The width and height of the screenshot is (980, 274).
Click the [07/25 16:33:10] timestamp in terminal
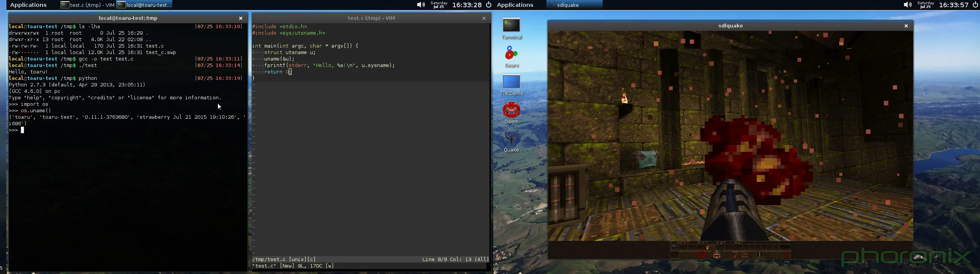[x=219, y=27]
